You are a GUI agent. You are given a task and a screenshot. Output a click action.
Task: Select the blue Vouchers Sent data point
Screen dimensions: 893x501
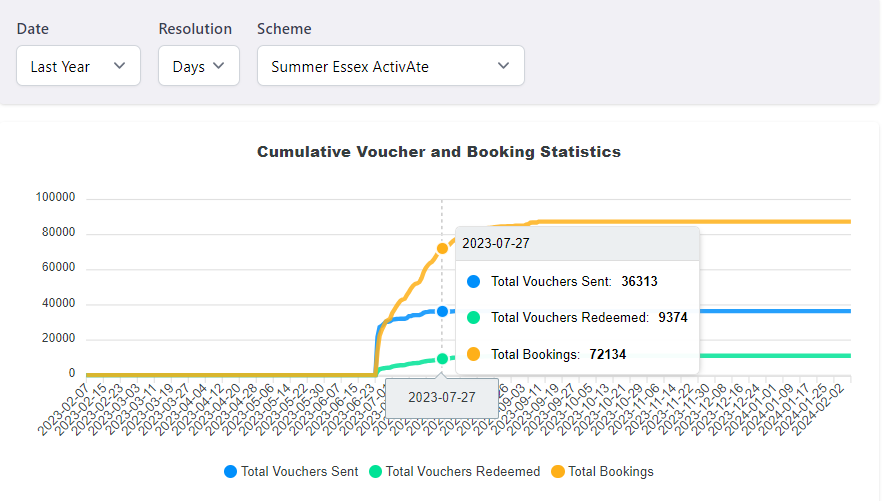click(442, 311)
